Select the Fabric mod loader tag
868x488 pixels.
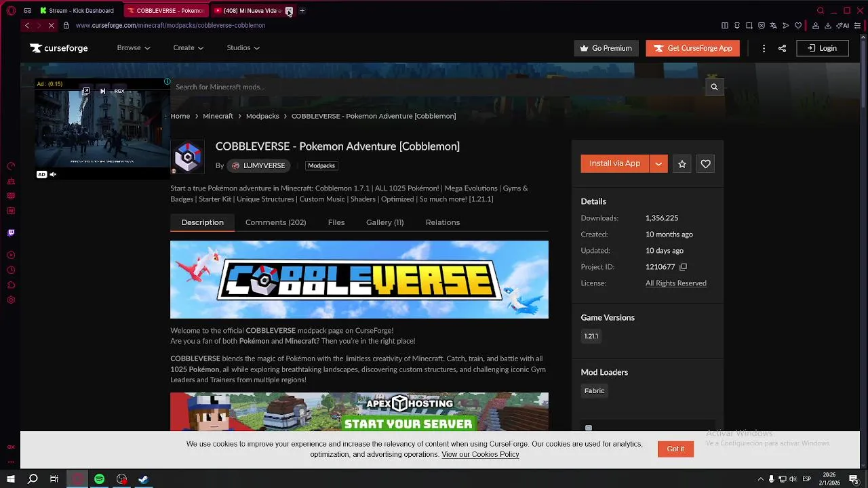click(x=594, y=390)
